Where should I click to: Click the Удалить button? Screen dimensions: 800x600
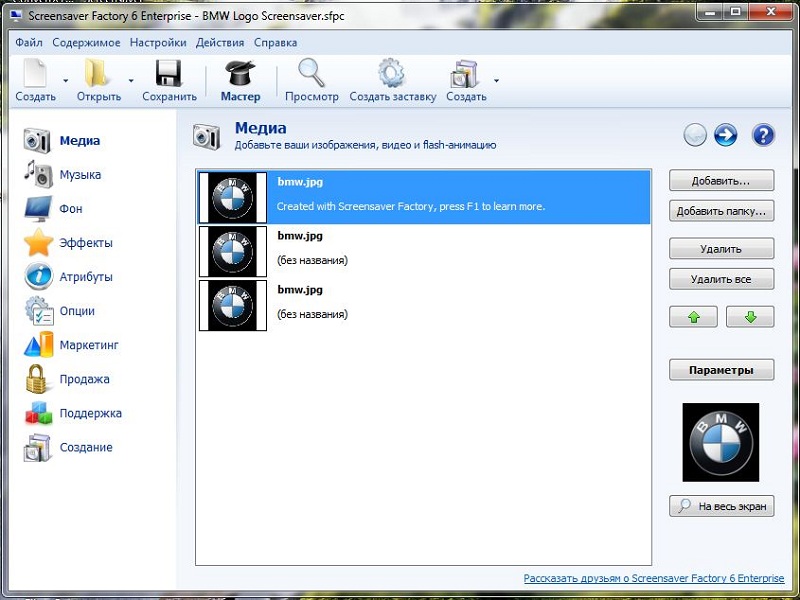721,249
